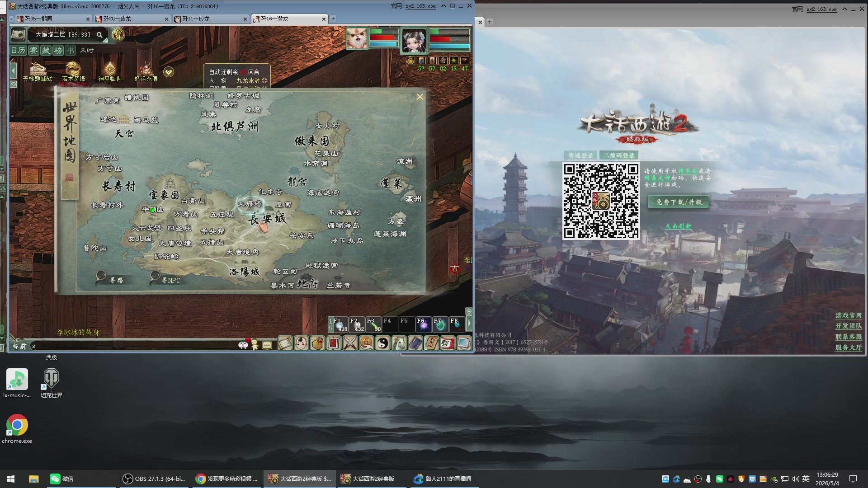Viewport: 868px width, 488px height.
Task: Click the 寻NPC button on map
Action: click(x=165, y=278)
